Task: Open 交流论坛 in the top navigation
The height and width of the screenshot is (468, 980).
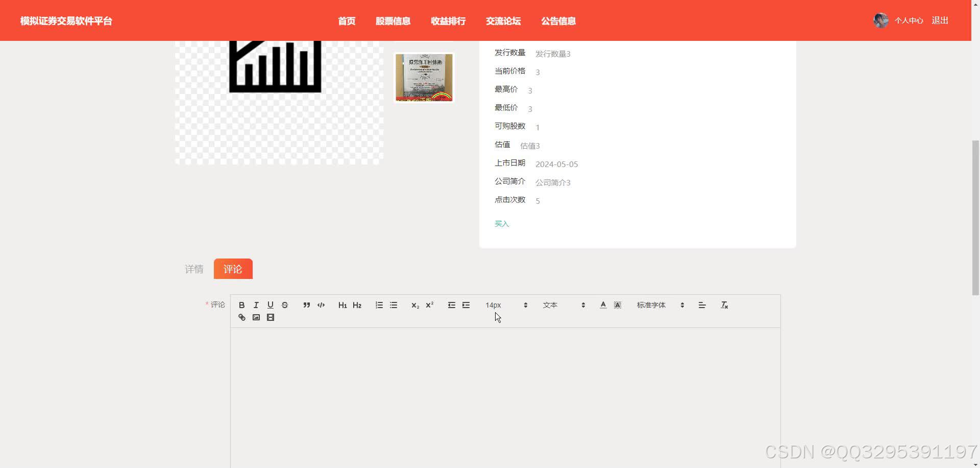Action: click(503, 21)
